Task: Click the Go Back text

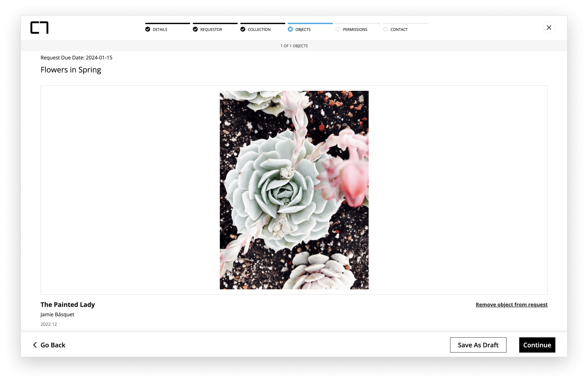Action: [53, 345]
